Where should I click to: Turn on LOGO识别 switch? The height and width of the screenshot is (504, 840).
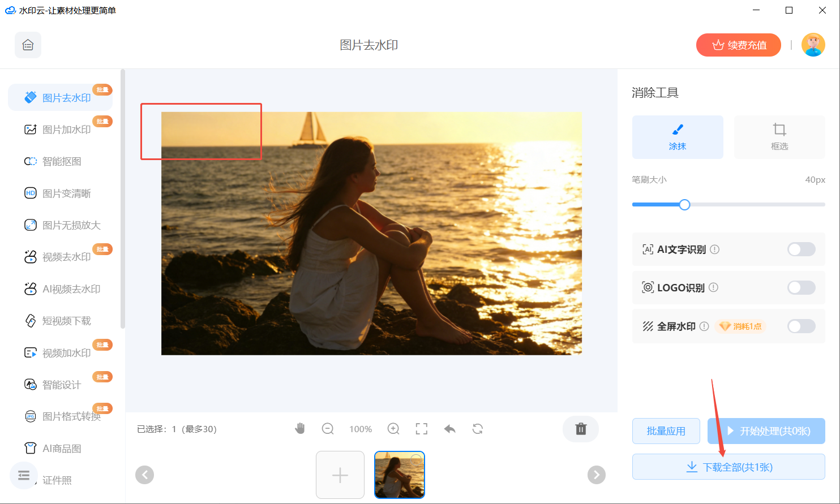801,288
